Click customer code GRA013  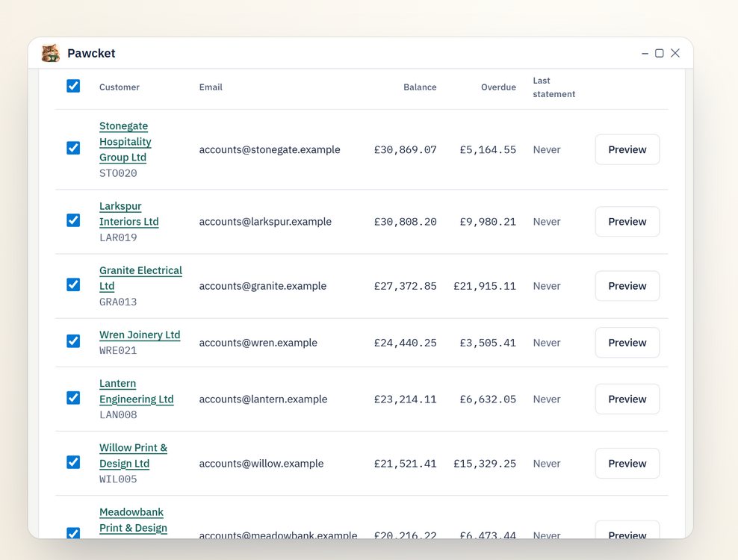coord(118,302)
